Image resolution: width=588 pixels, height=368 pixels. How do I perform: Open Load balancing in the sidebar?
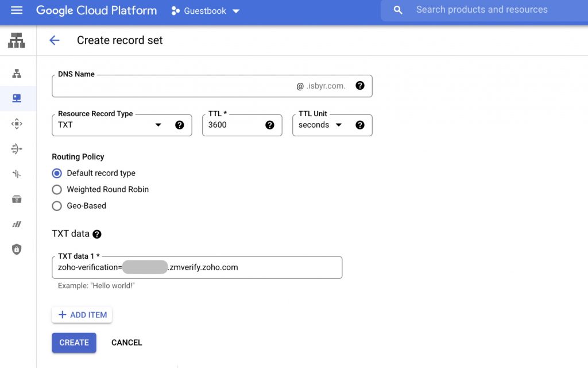point(17,74)
